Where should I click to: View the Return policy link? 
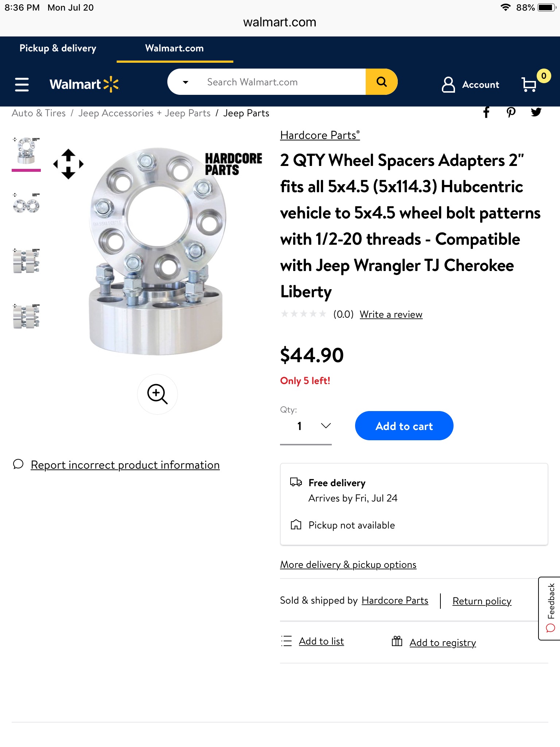coord(482,601)
